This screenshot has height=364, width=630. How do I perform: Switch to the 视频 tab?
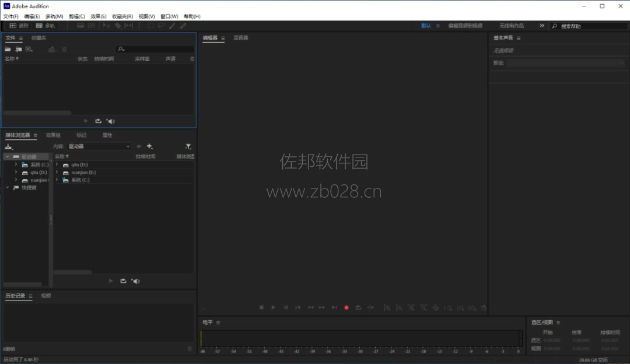pyautogui.click(x=46, y=296)
